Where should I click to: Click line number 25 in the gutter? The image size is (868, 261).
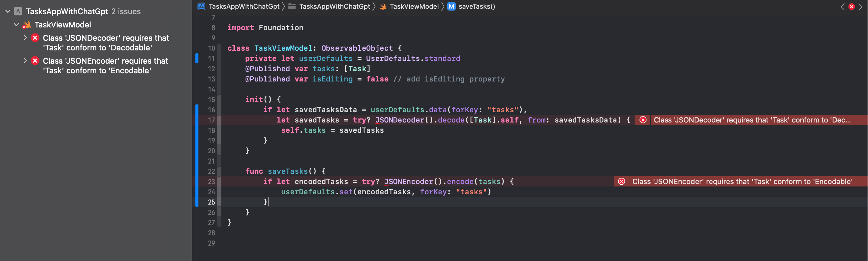[211, 202]
